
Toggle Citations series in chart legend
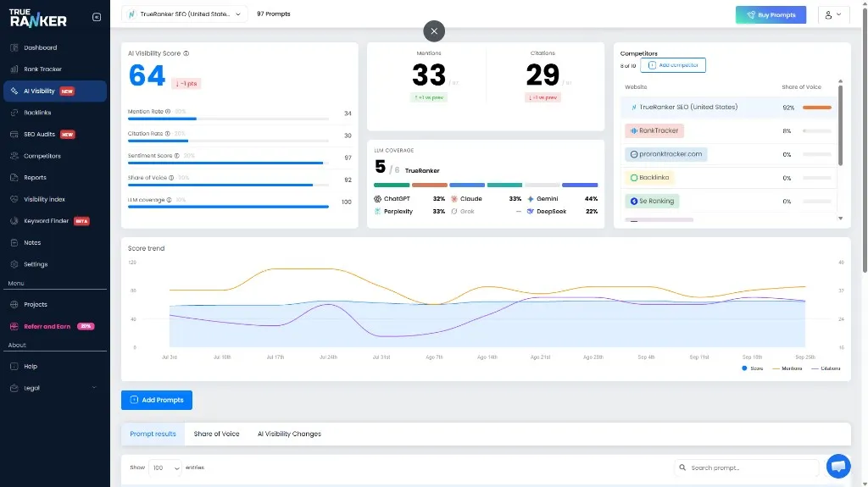(826, 368)
